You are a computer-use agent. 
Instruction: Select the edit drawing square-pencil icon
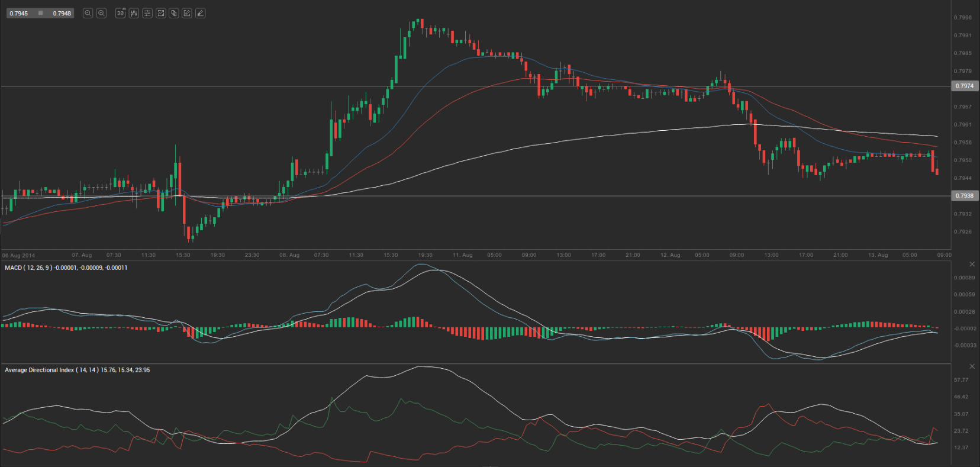coord(187,13)
